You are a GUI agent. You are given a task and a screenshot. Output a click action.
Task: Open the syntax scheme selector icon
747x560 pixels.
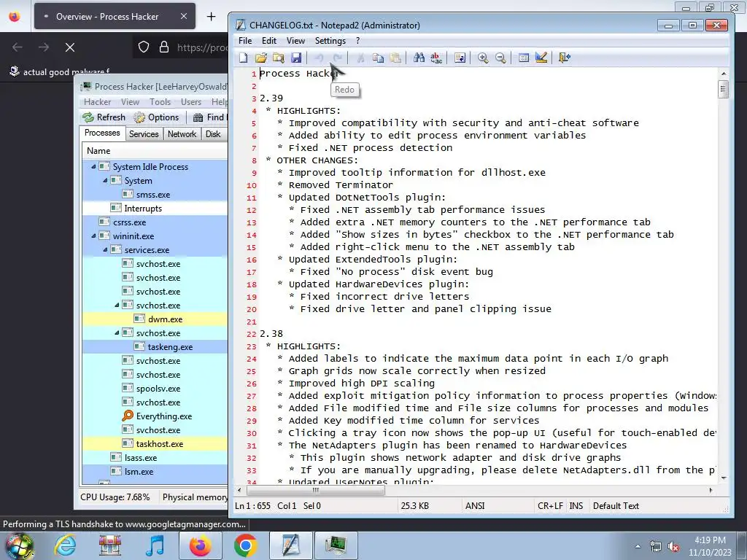[524, 58]
